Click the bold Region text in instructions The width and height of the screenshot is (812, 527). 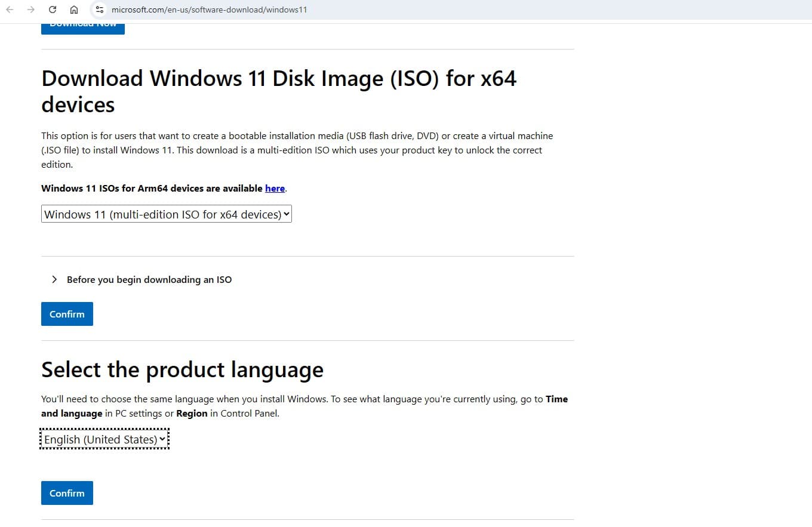tap(192, 413)
